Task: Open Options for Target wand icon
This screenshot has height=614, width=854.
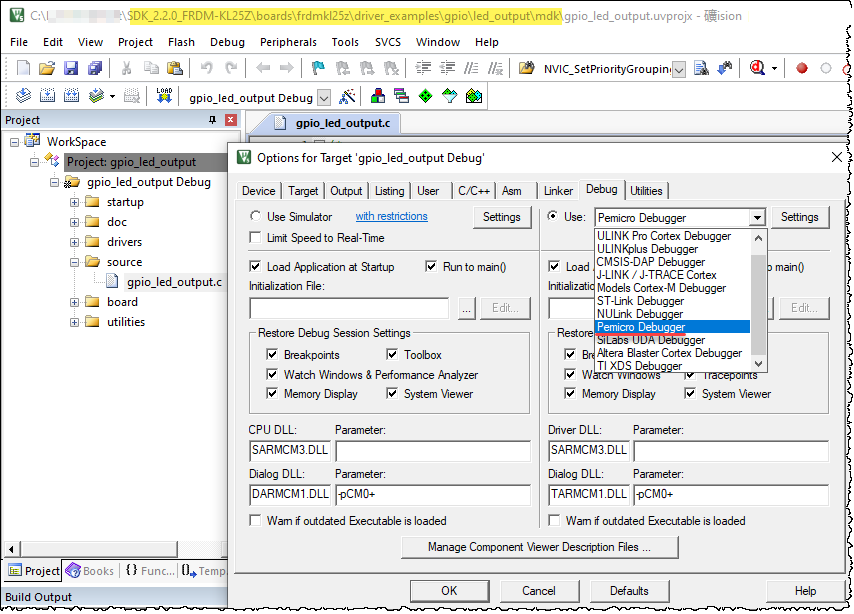Action: 347,97
